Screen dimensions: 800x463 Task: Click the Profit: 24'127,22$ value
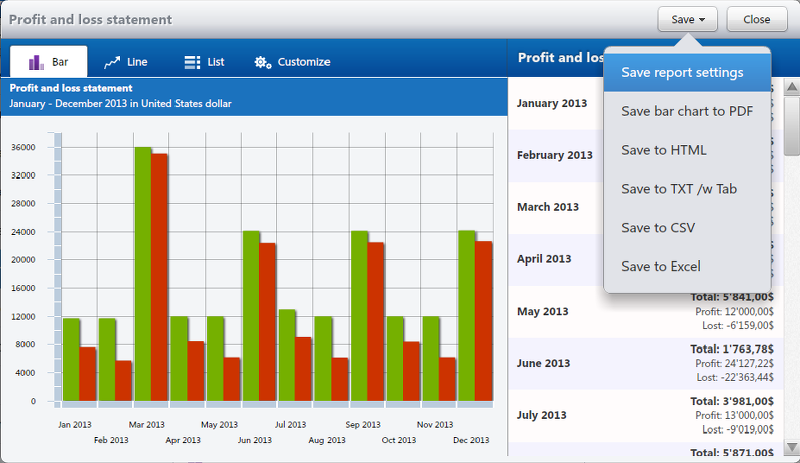click(x=734, y=363)
